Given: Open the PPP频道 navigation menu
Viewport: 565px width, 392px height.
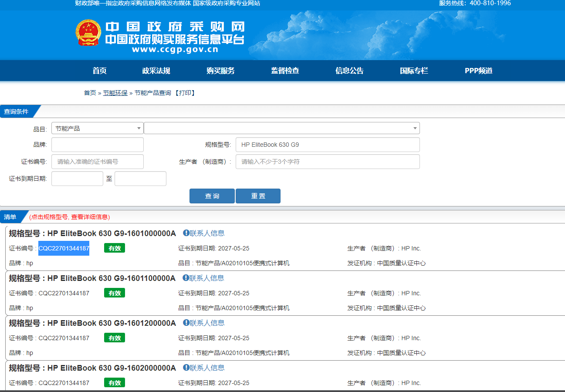Looking at the screenshot, I should click(478, 71).
